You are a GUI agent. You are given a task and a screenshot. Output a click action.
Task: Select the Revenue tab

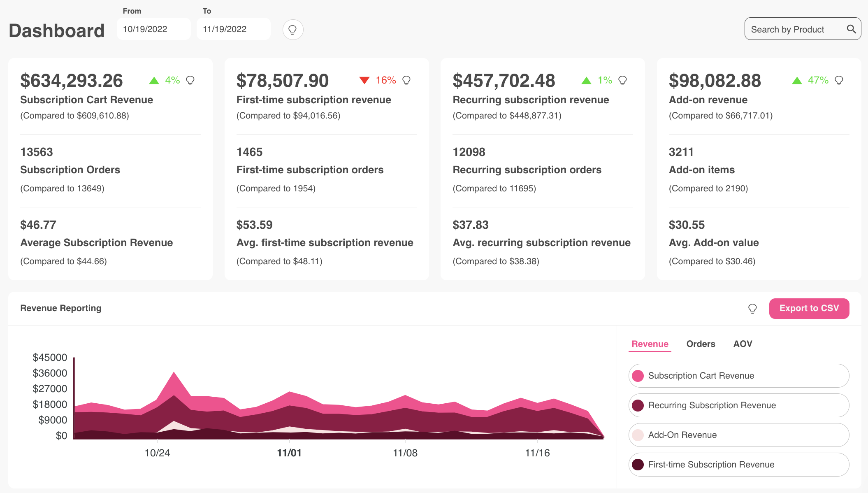(650, 344)
